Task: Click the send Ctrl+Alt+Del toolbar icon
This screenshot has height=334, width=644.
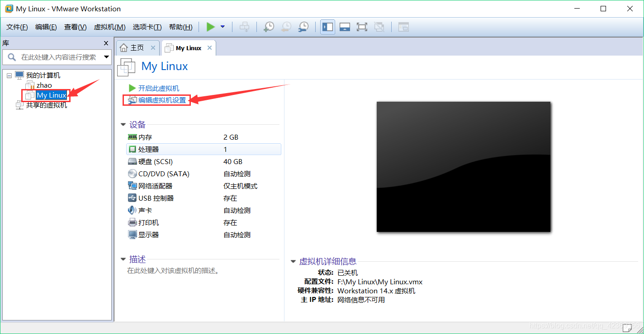Action: click(x=244, y=27)
